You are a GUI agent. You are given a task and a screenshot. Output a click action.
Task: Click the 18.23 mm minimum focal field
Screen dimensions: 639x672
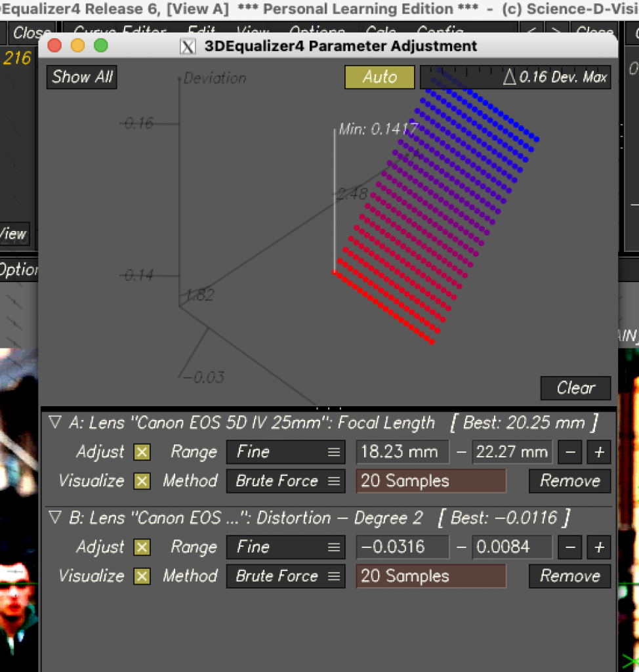click(402, 452)
